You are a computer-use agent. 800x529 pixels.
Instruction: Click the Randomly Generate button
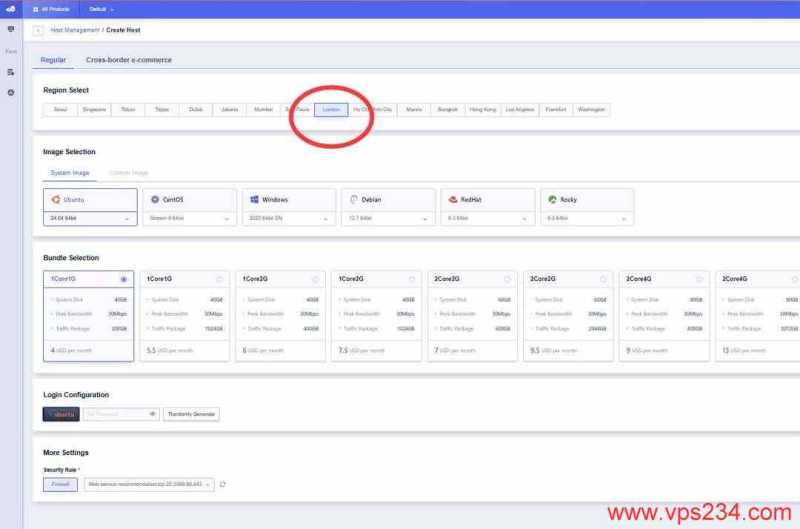[x=191, y=413]
